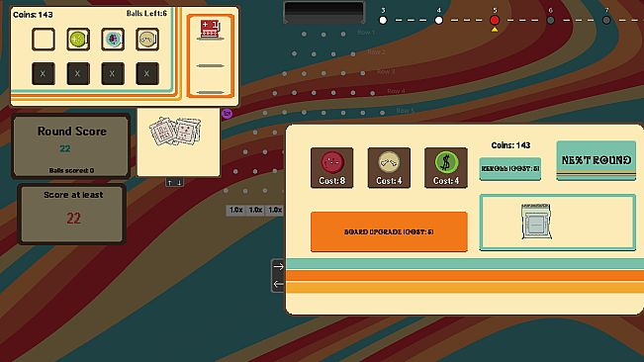Click the ball drop chute at top

click(324, 12)
